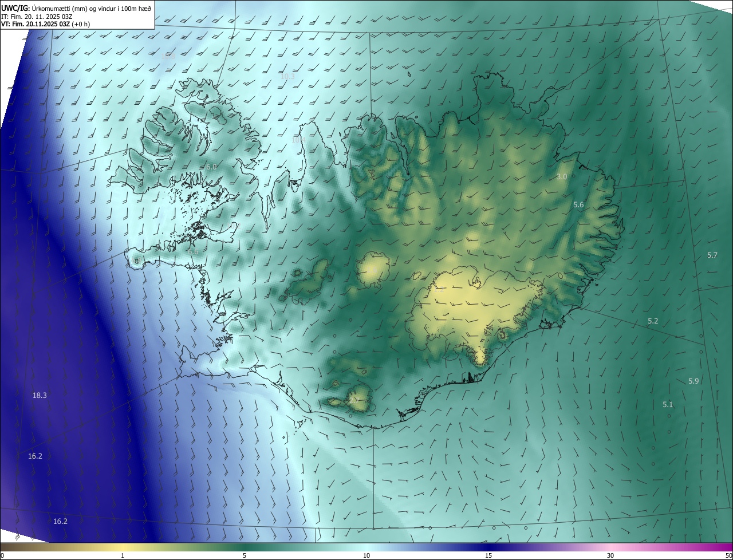The image size is (733, 560).
Task: Click colorbar tick label 30
Action: (610, 555)
